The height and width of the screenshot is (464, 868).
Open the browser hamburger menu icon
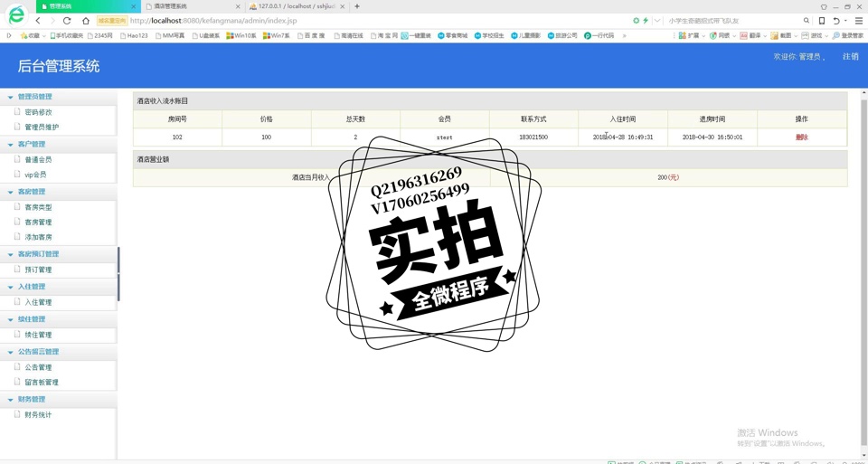pyautogui.click(x=858, y=21)
